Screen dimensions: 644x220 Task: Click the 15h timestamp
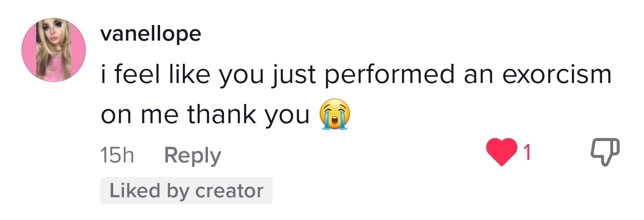(x=117, y=155)
